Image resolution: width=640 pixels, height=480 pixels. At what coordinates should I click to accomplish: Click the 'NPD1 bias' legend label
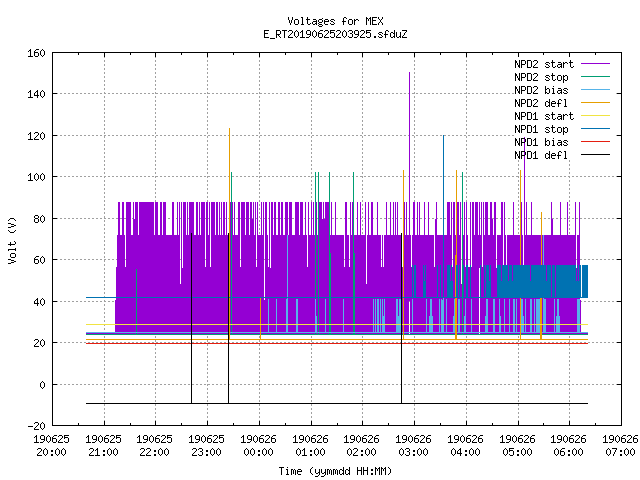[541, 142]
